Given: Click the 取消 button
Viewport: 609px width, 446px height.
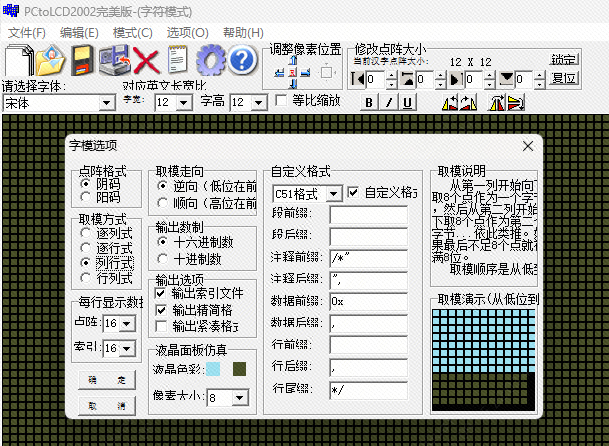Looking at the screenshot, I should point(107,406).
